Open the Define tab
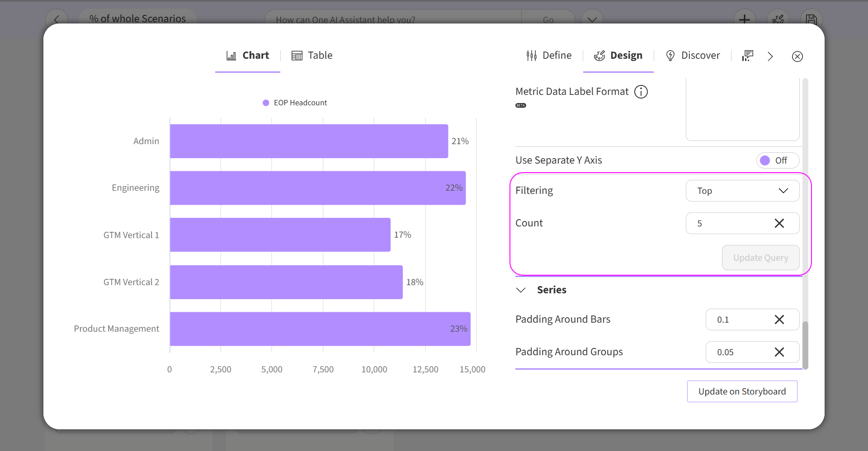 549,56
